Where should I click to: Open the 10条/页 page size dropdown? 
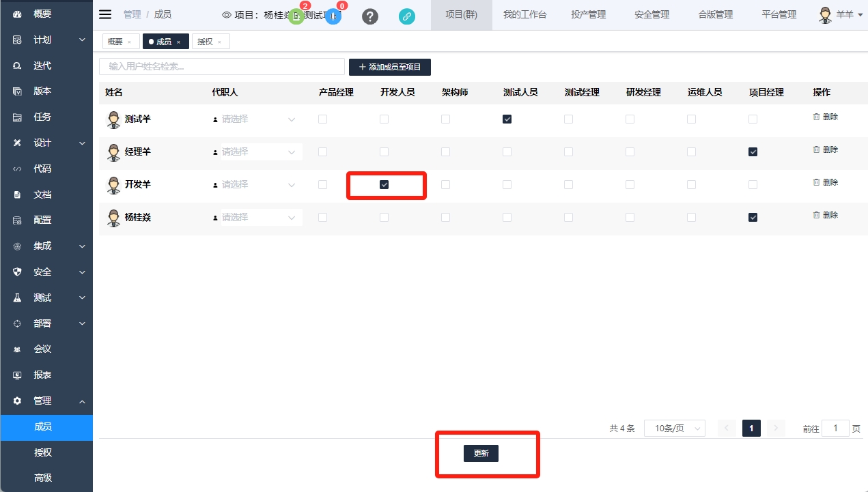coord(675,429)
